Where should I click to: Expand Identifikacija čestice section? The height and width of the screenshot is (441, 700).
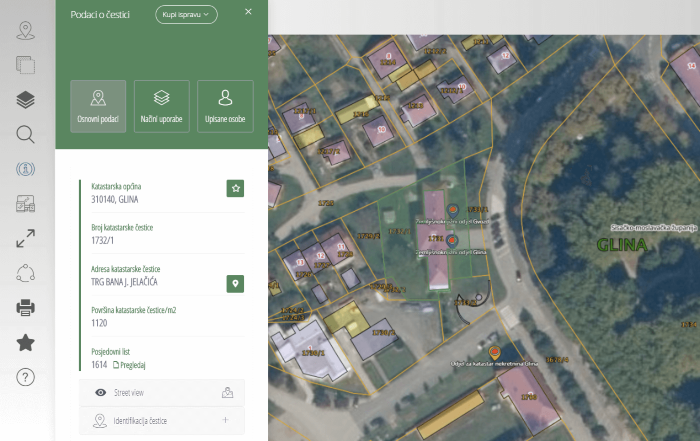225,420
